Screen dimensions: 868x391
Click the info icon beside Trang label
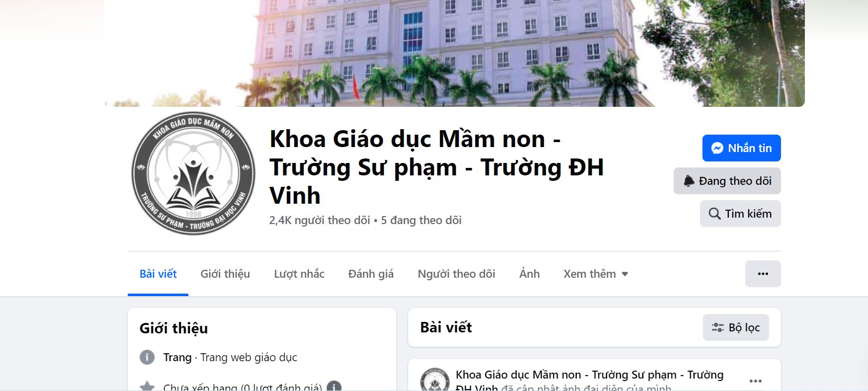click(x=147, y=357)
